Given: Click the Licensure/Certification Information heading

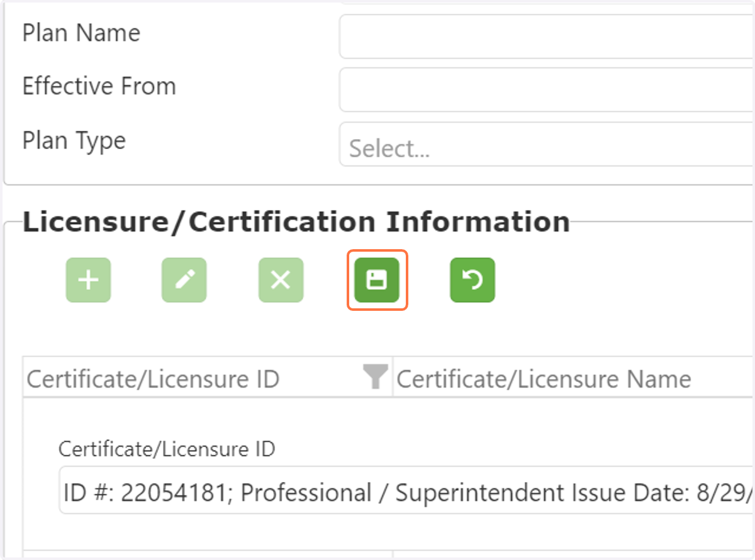Looking at the screenshot, I should (296, 222).
